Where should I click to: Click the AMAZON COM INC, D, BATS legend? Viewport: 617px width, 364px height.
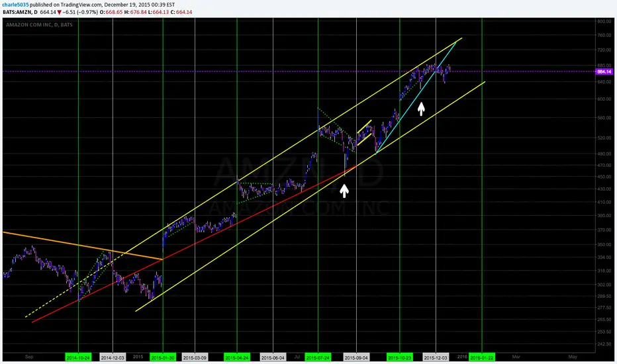pyautogui.click(x=39, y=24)
